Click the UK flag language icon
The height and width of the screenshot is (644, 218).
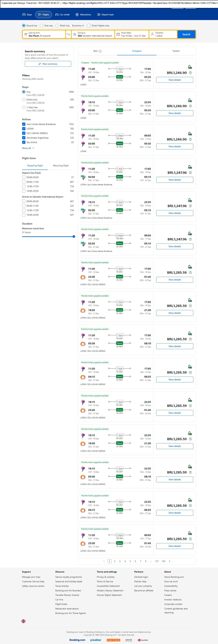tap(23, 621)
